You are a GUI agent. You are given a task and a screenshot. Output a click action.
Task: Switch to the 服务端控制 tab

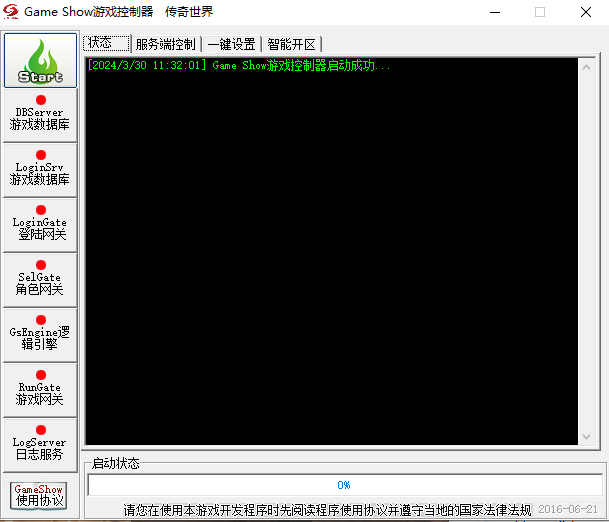(166, 44)
